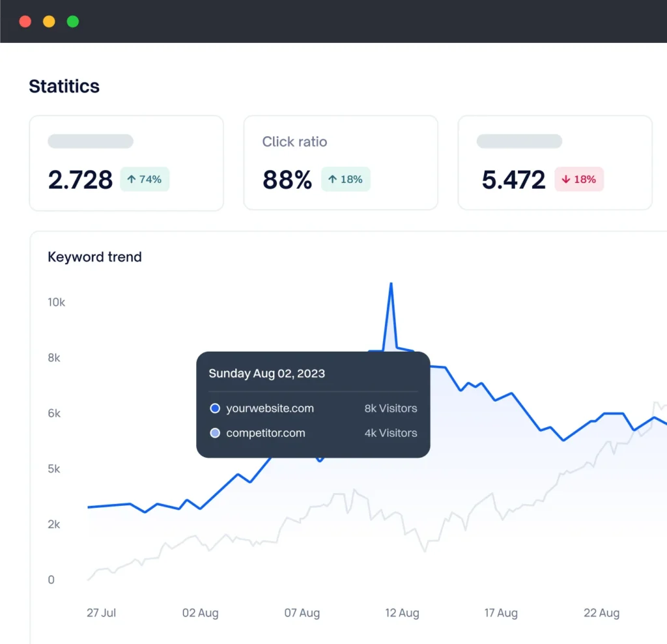This screenshot has width=667, height=644.
Task: Click the competitor.com legend dot
Action: 215,433
